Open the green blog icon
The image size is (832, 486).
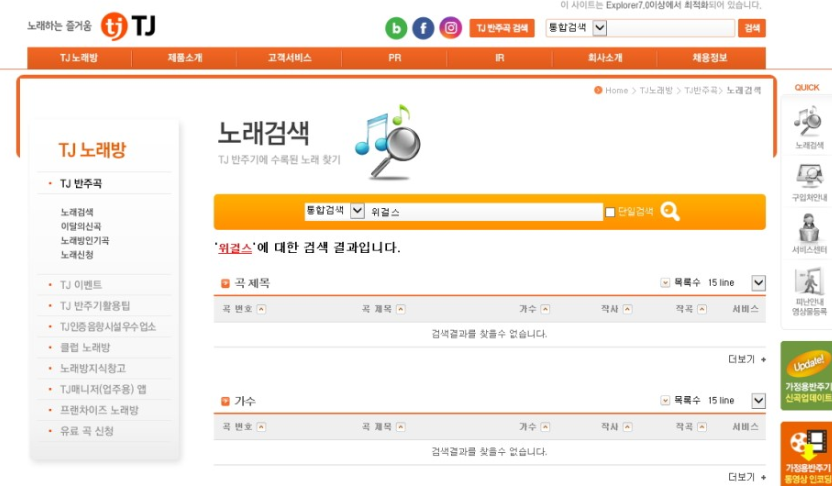(x=396, y=28)
